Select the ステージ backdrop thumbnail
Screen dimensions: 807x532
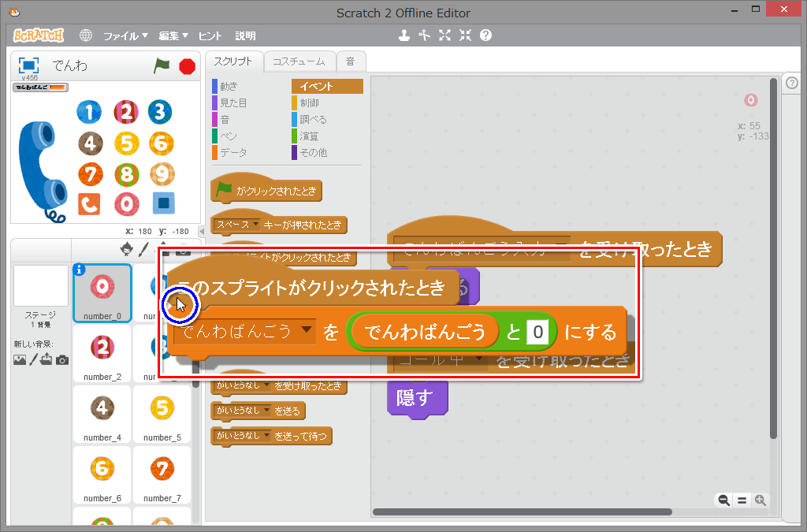pyautogui.click(x=41, y=286)
